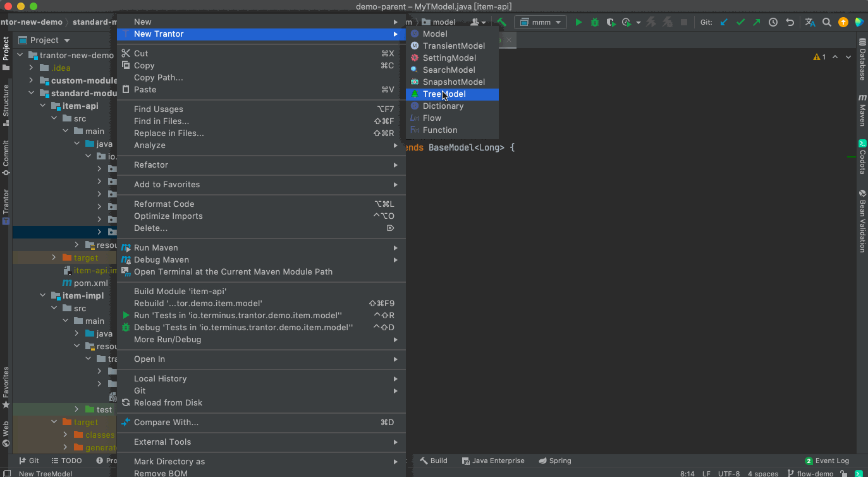Open the Commit tool window

click(x=6, y=158)
